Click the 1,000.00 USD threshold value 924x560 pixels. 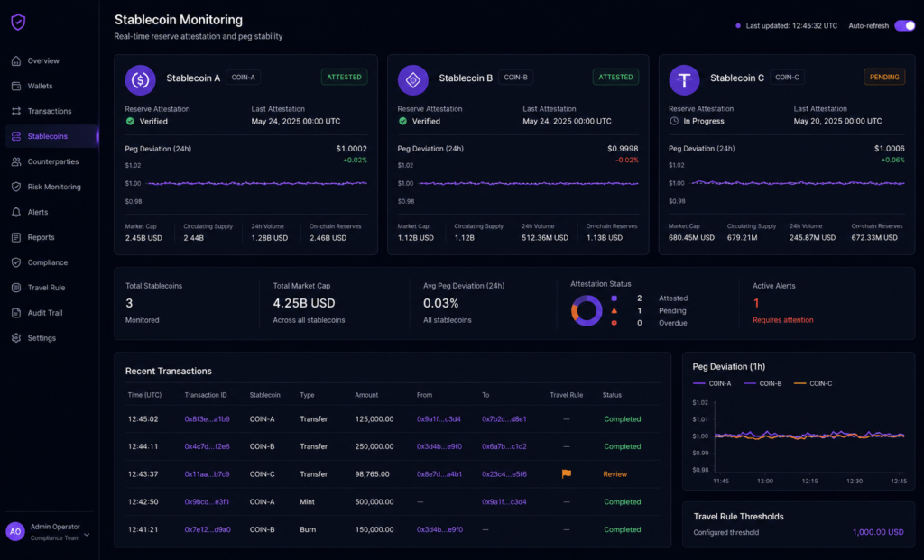877,532
